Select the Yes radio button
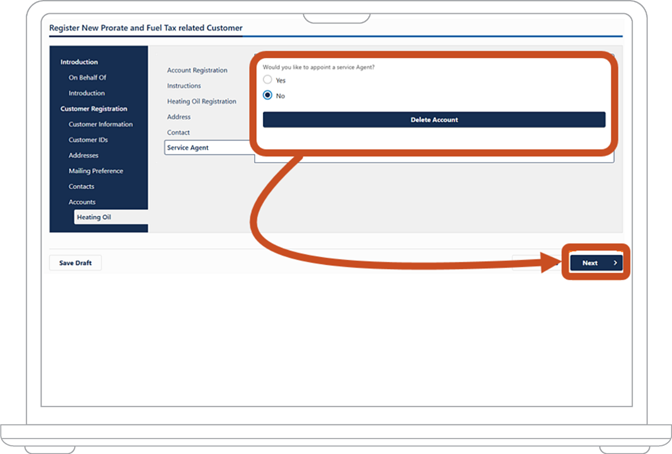 tap(267, 80)
